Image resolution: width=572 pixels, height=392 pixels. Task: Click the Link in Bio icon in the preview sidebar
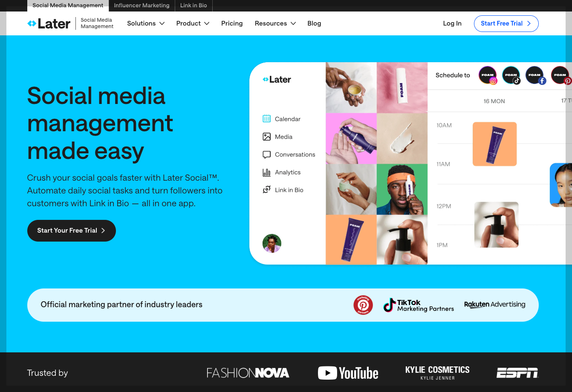tap(267, 190)
